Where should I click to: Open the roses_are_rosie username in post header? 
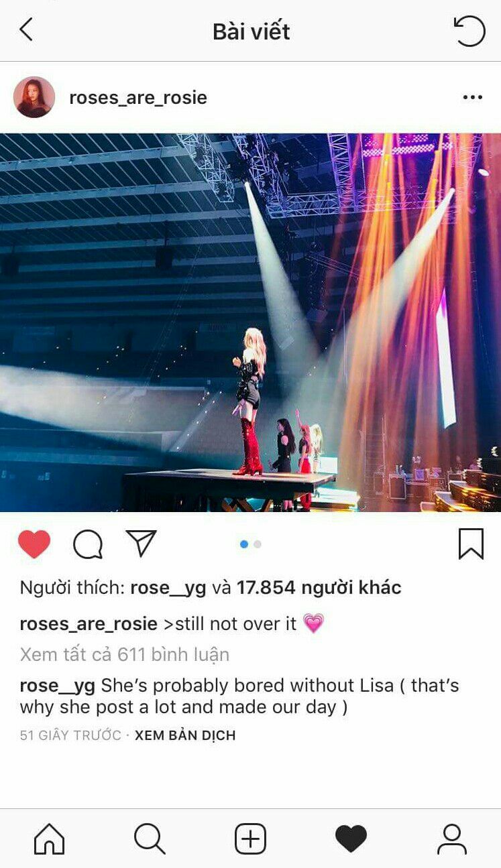[138, 98]
